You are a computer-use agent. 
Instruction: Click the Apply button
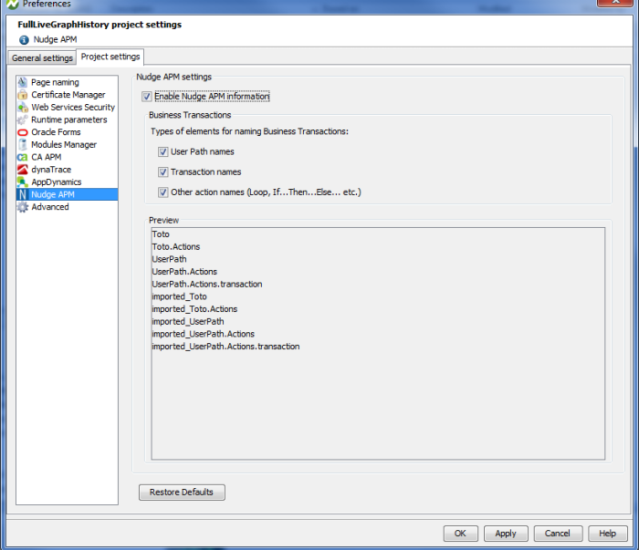click(506, 534)
